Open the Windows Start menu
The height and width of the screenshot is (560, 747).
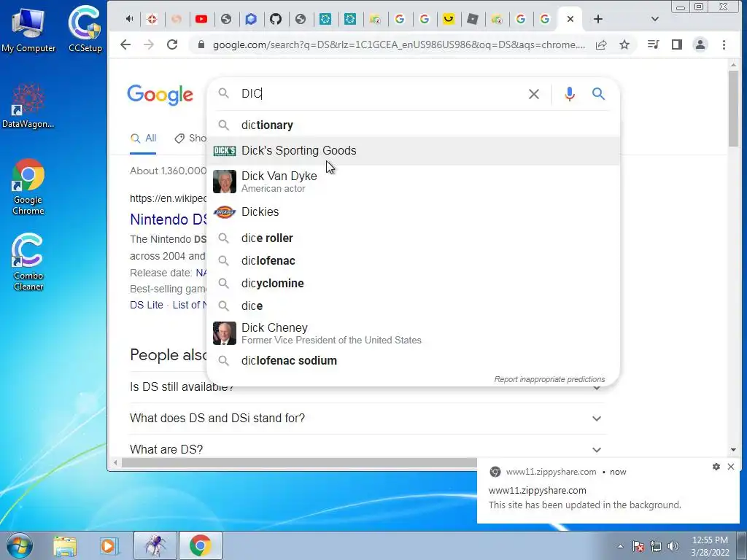click(x=20, y=545)
